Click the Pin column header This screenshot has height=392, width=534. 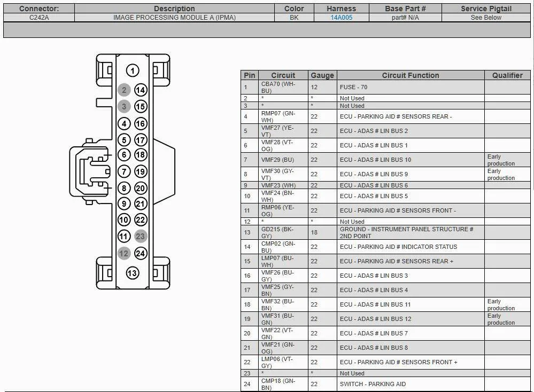pyautogui.click(x=250, y=75)
